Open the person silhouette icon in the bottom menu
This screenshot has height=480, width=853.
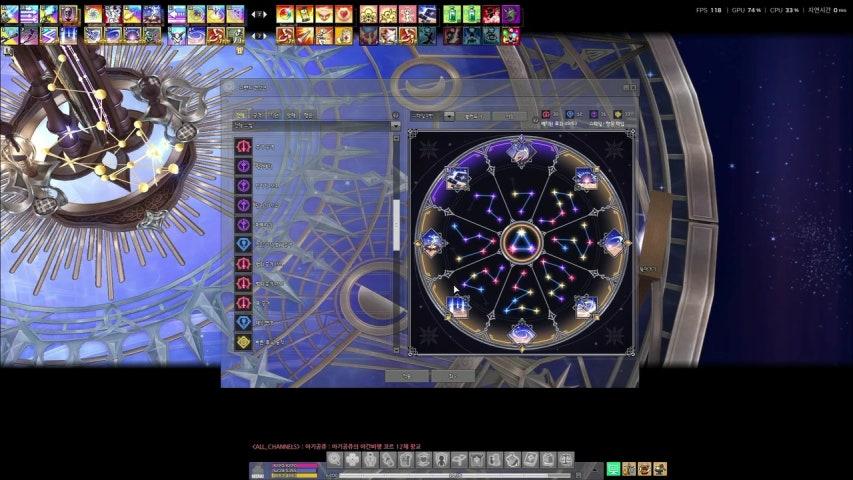click(x=441, y=460)
